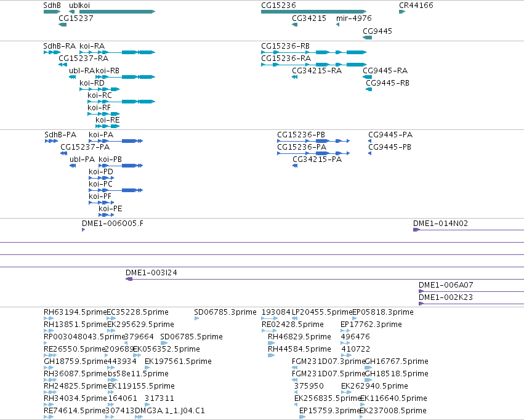This screenshot has width=524, height=420.
Task: Select the CG15237 gene label
Action: (76, 18)
